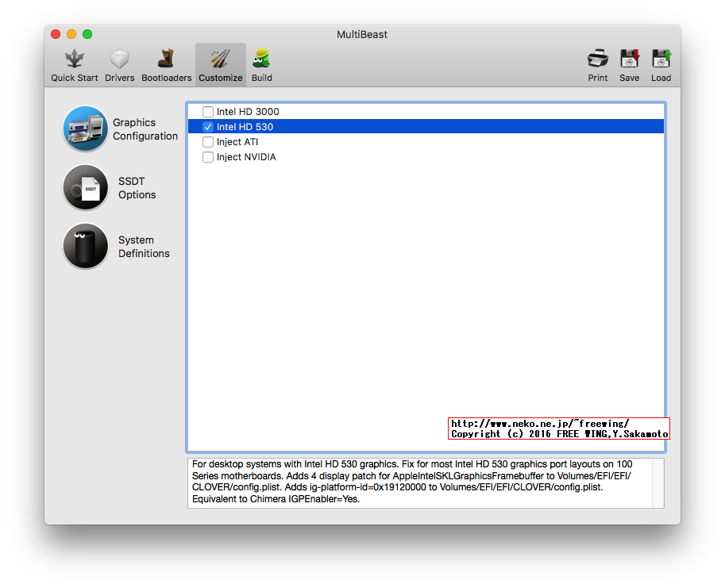
Task: Select the Graphics Configuration icon
Action: [86, 129]
